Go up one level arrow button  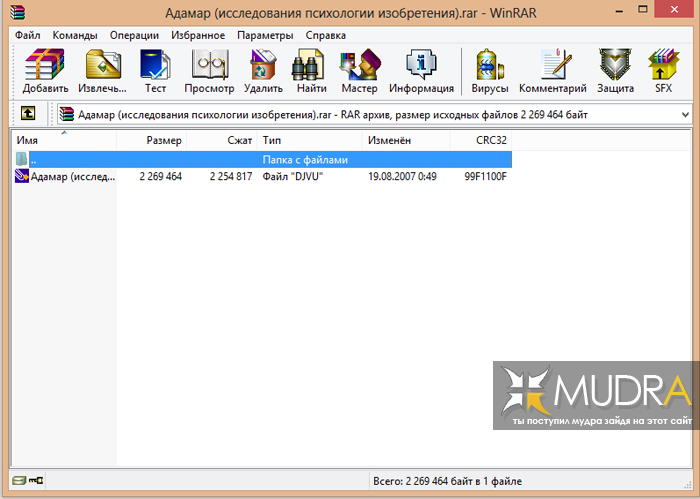28,113
